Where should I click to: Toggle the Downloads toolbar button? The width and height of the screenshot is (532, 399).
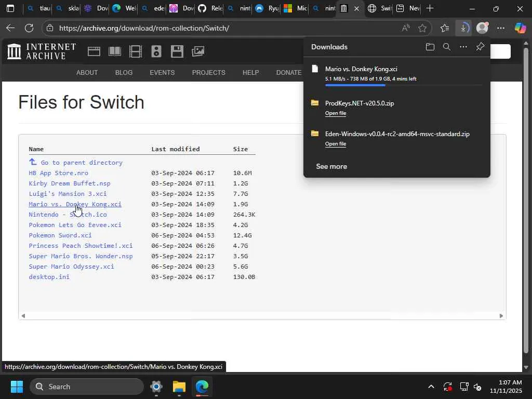click(x=463, y=28)
